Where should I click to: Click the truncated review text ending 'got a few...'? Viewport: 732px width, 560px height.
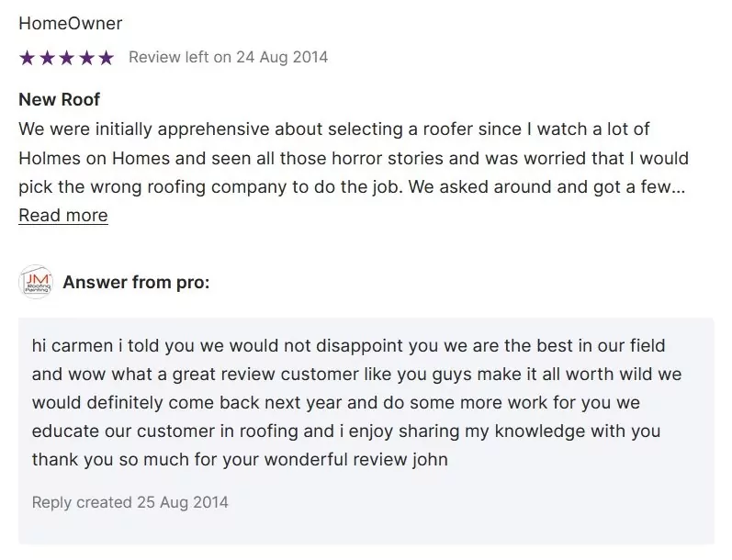tap(352, 187)
